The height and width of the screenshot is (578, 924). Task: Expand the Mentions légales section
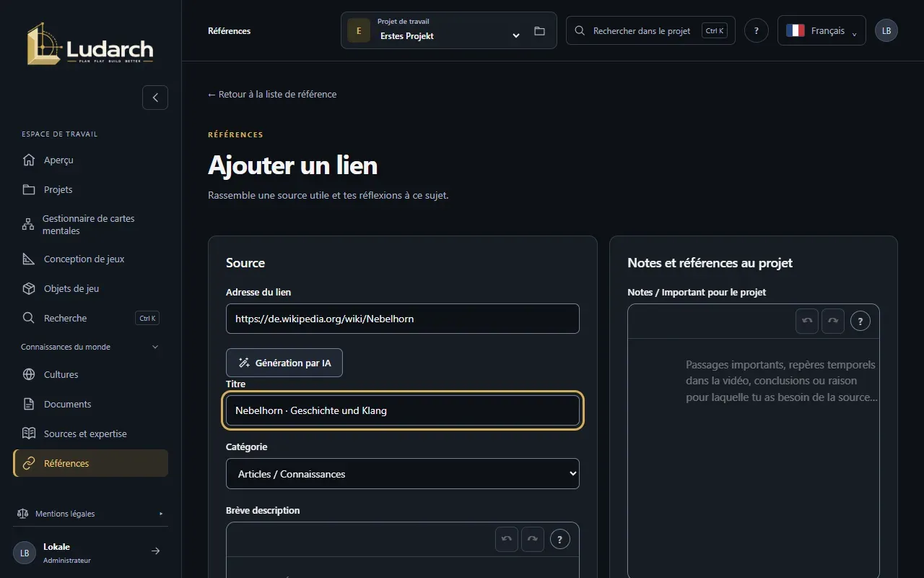[x=90, y=514]
